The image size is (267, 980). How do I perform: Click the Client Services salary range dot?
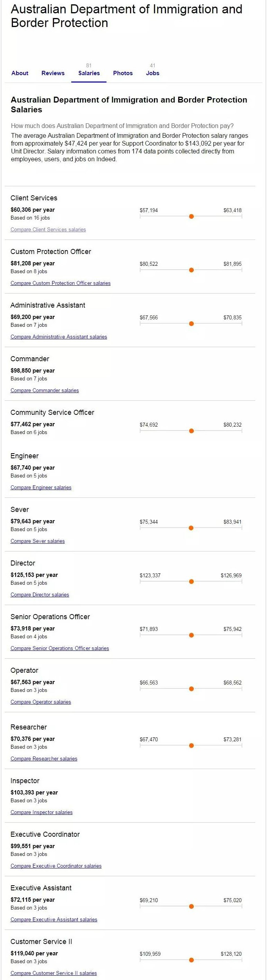[x=191, y=216]
